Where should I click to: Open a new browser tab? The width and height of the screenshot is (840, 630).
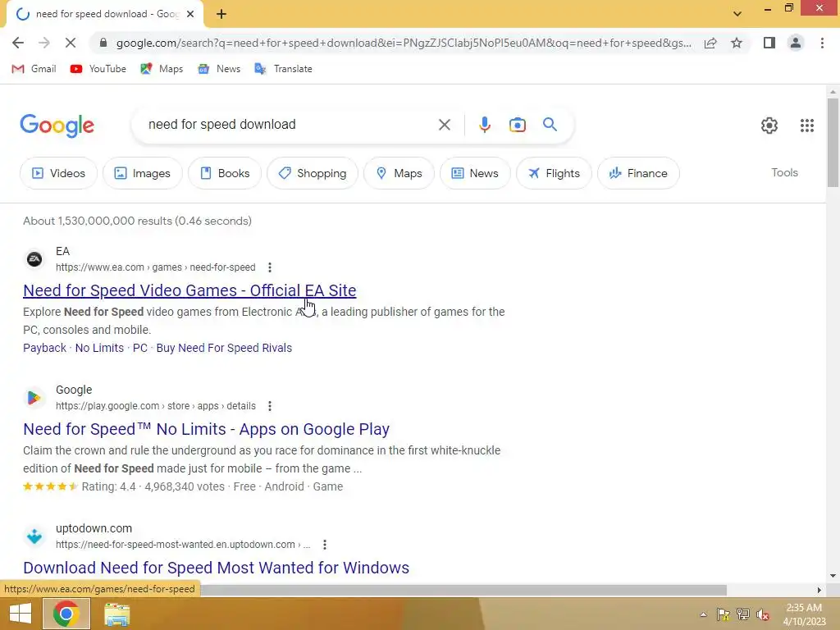click(x=221, y=14)
